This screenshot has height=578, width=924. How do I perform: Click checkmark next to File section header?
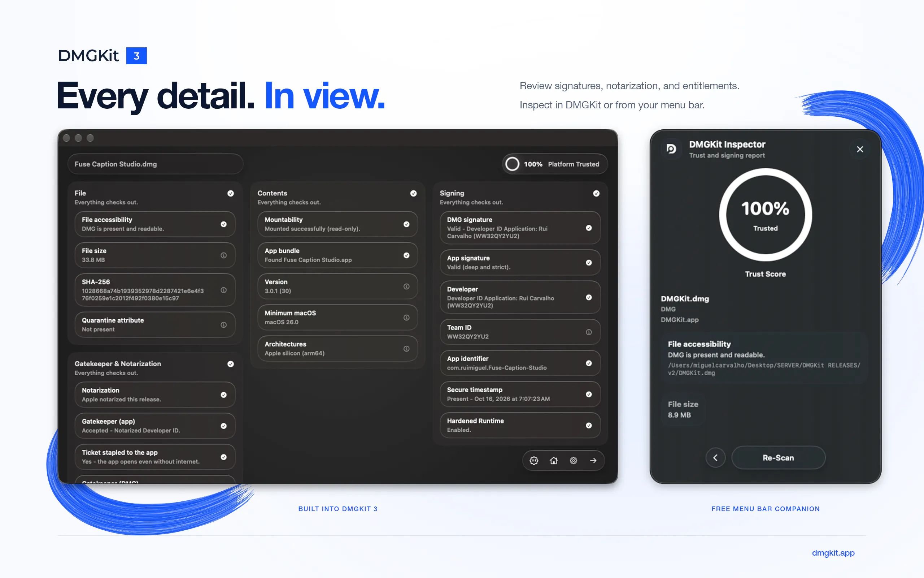point(231,193)
